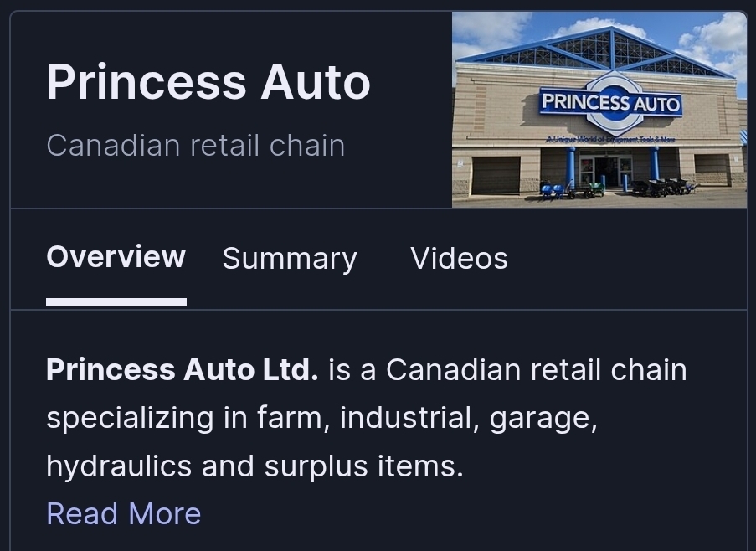
Task: Click the blue pillar beside the store entrance
Action: [x=571, y=166]
